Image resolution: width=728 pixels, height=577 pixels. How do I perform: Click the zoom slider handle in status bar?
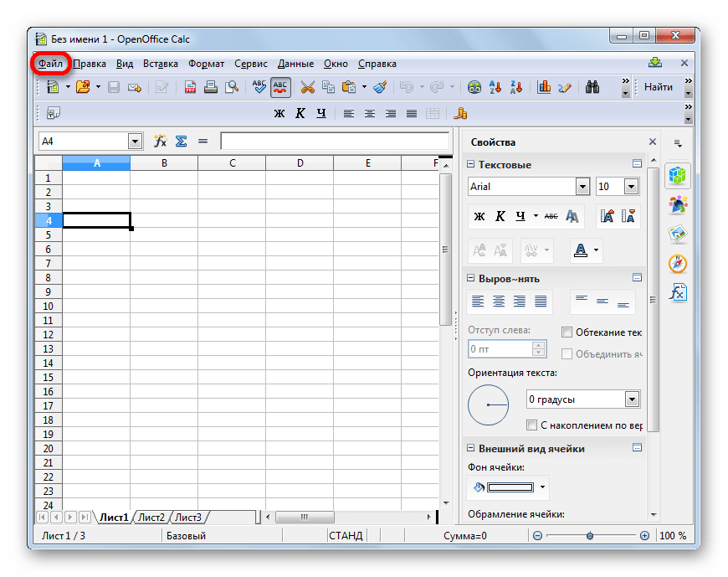590,536
